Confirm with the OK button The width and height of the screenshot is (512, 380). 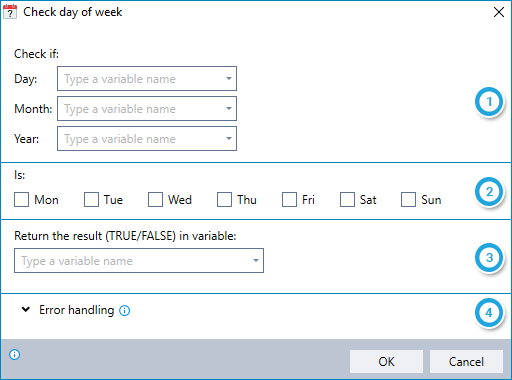pyautogui.click(x=386, y=362)
